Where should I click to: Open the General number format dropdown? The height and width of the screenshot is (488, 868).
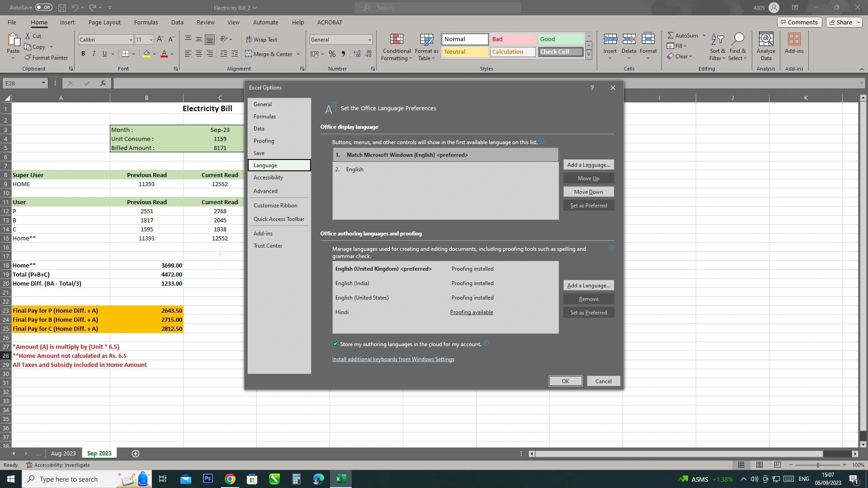tap(369, 40)
